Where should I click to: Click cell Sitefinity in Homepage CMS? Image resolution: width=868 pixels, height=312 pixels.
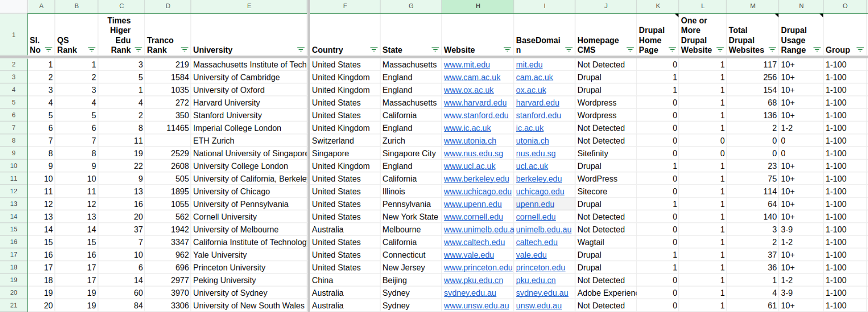(606, 154)
